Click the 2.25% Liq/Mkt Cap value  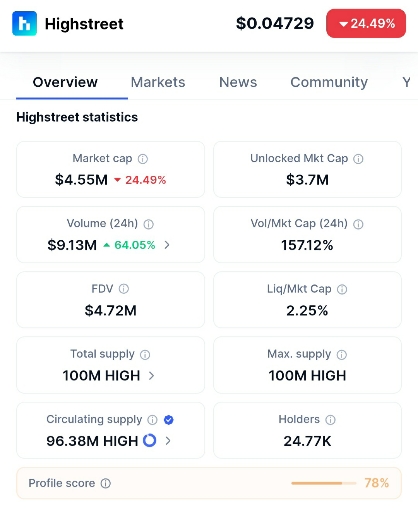coord(307,310)
